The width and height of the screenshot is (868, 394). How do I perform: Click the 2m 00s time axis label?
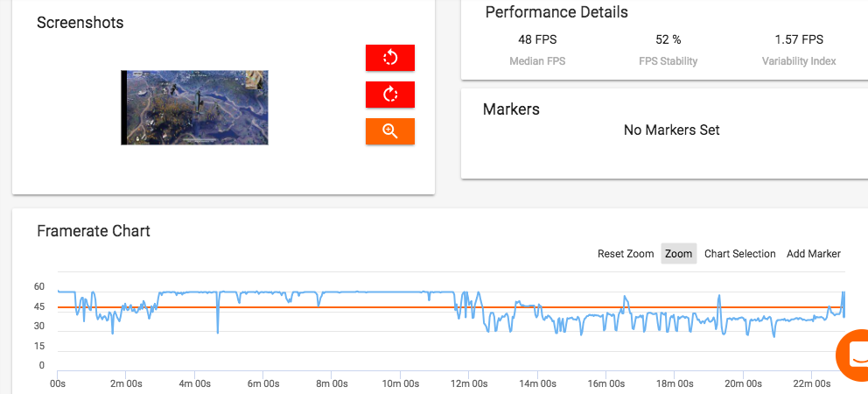(126, 383)
